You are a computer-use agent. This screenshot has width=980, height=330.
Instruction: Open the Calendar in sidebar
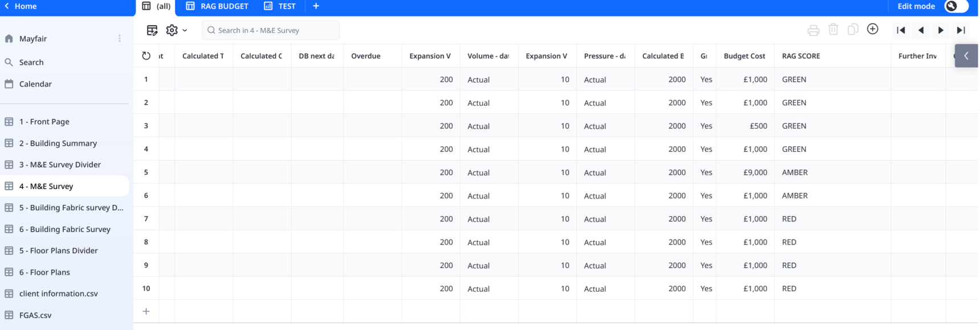coord(35,84)
